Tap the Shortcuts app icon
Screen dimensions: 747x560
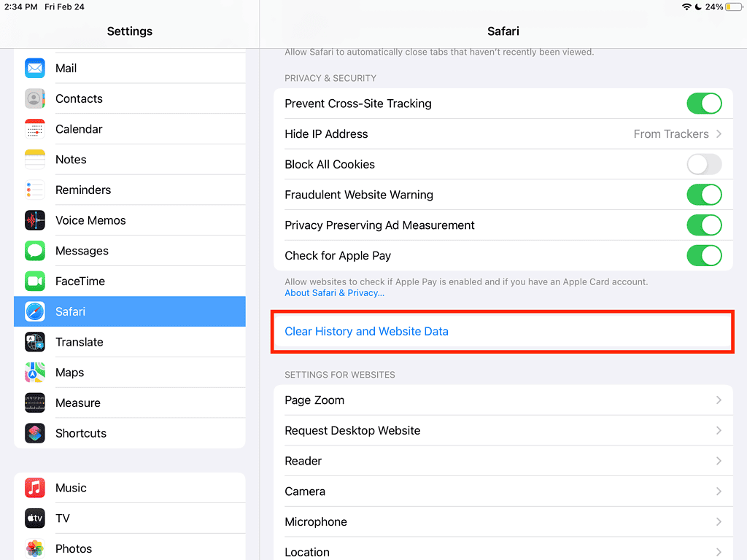(x=35, y=433)
